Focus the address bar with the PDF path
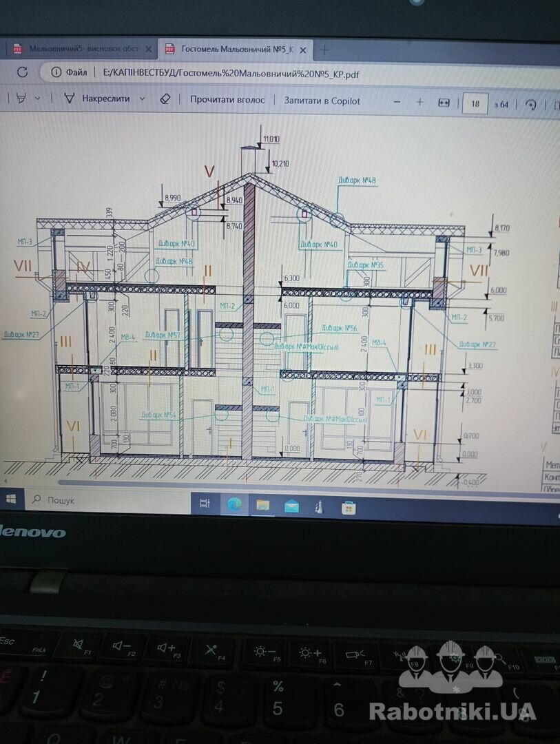Screen dimensions: 560x744 (231, 74)
